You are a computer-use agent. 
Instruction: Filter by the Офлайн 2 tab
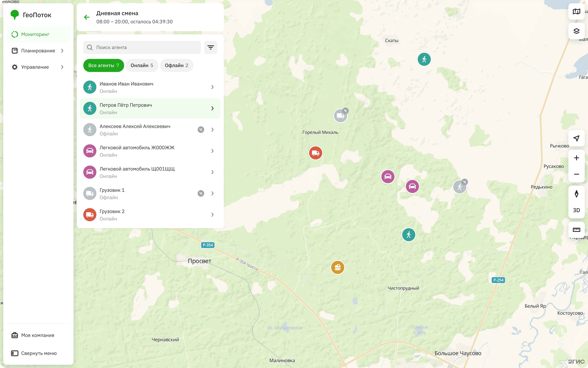[177, 65]
